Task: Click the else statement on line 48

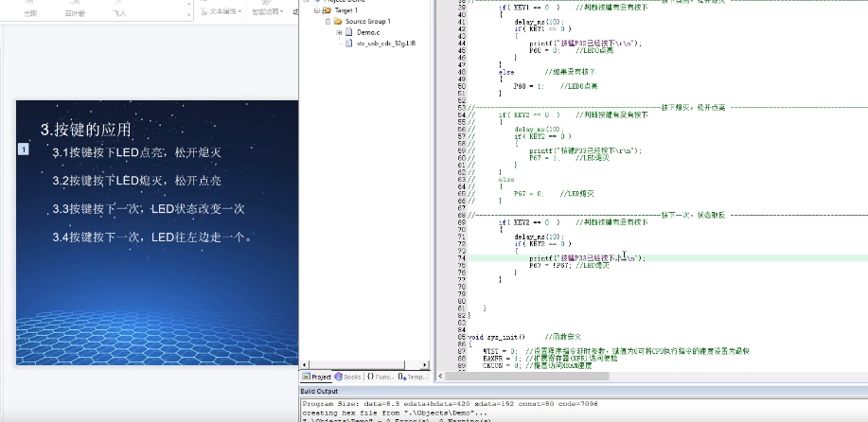Action: coord(506,72)
